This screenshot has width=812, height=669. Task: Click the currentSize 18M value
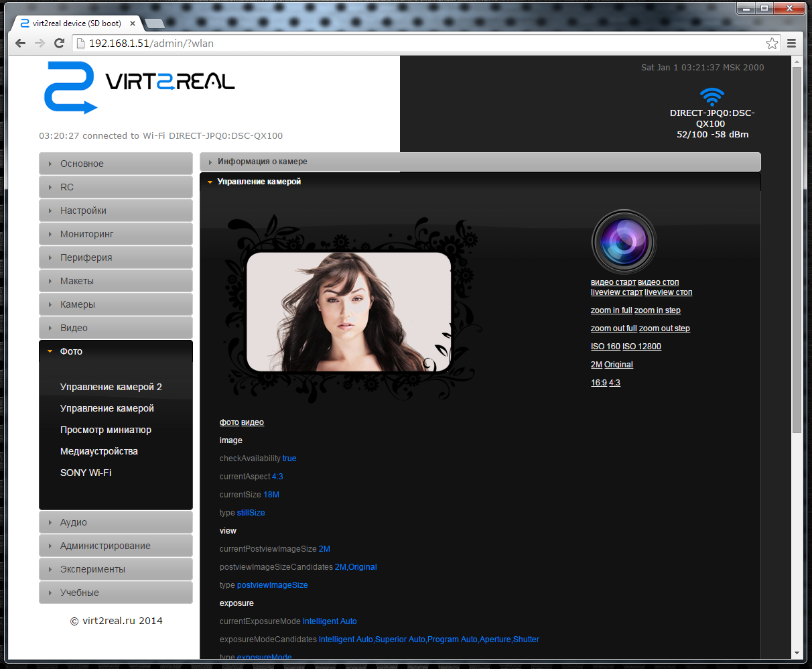[271, 495]
